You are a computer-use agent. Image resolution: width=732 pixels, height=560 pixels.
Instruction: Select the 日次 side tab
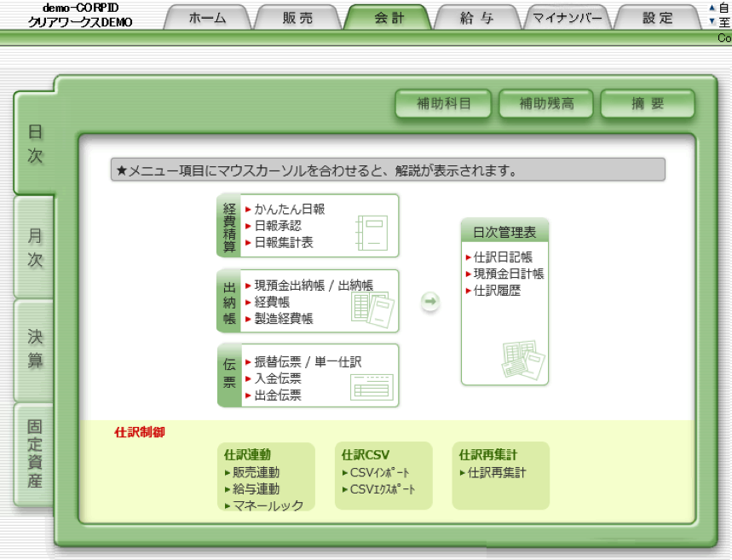click(35, 143)
